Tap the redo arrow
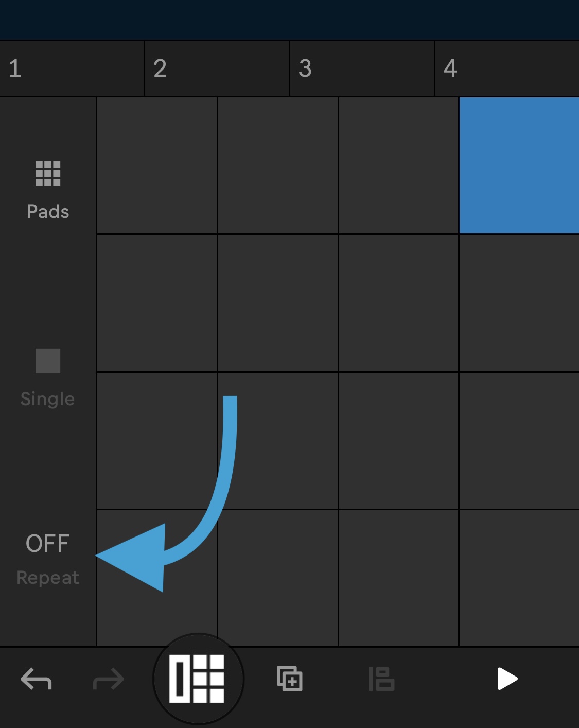The image size is (579, 728). [x=109, y=679]
